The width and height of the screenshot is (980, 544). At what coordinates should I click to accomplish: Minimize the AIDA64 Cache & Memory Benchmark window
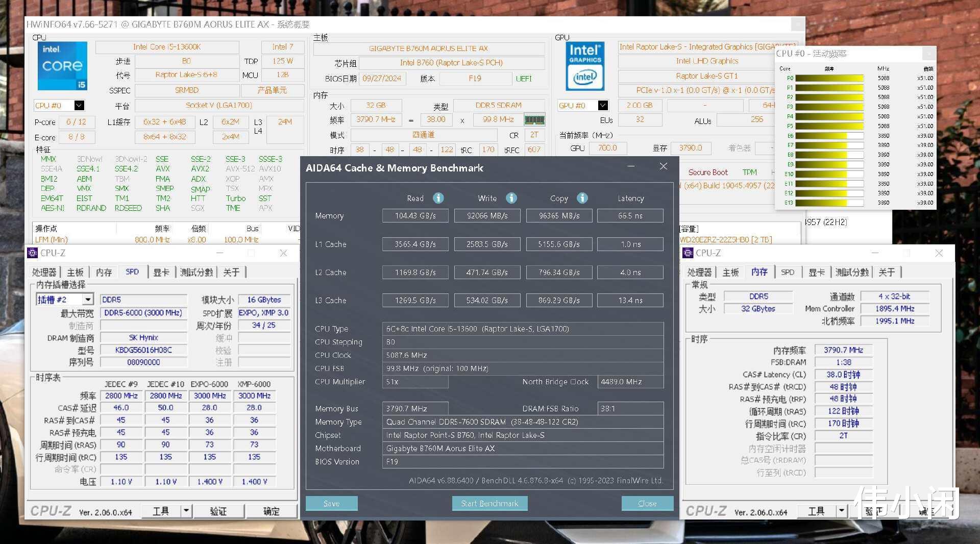[631, 166]
